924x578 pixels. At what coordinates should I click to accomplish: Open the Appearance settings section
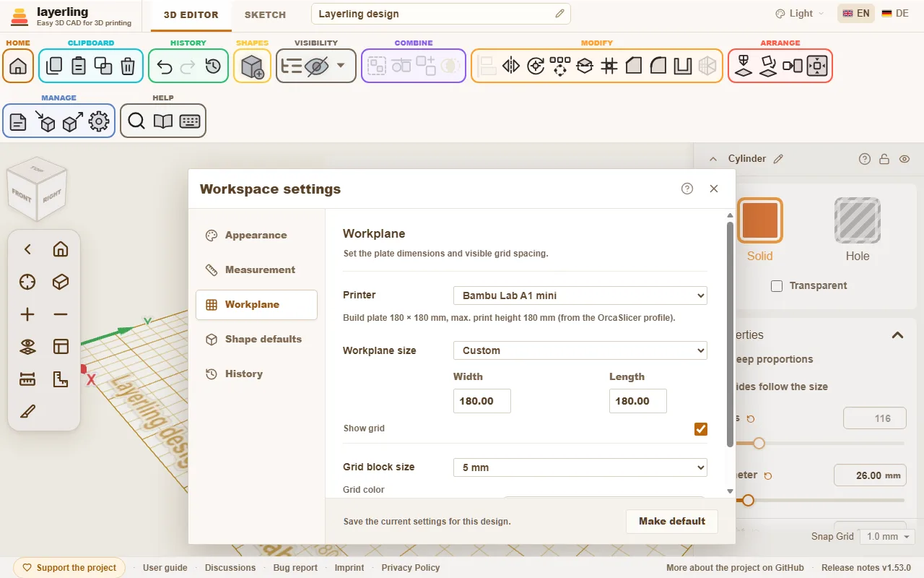tap(256, 236)
